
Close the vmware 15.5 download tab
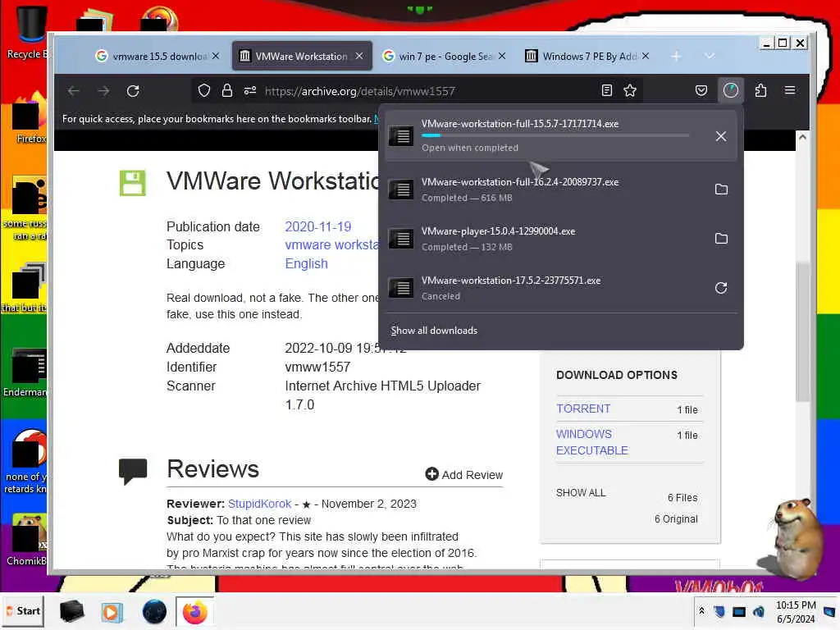coord(216,56)
